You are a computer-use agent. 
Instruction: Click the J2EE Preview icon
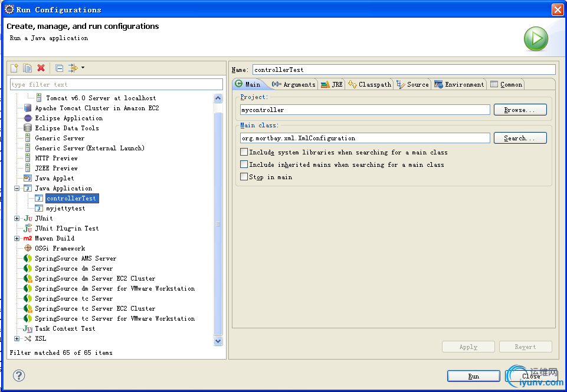point(28,168)
